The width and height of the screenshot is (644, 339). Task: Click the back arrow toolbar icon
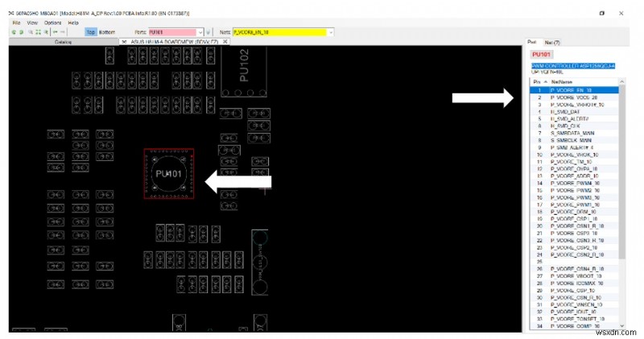coord(55,32)
